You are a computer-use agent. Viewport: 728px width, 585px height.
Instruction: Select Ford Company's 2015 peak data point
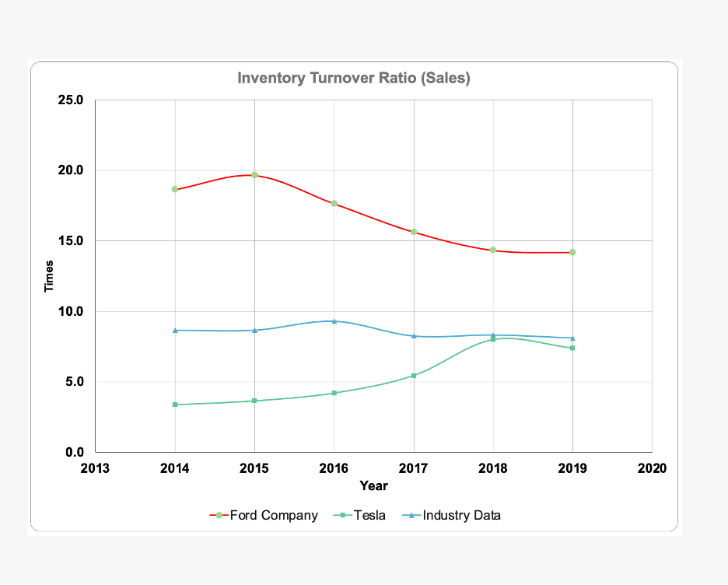(x=254, y=174)
